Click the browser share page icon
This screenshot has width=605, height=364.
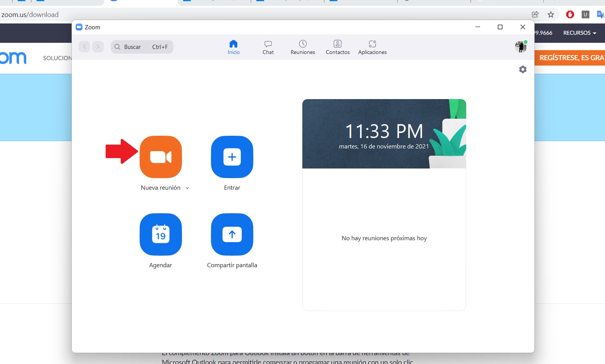click(x=535, y=15)
